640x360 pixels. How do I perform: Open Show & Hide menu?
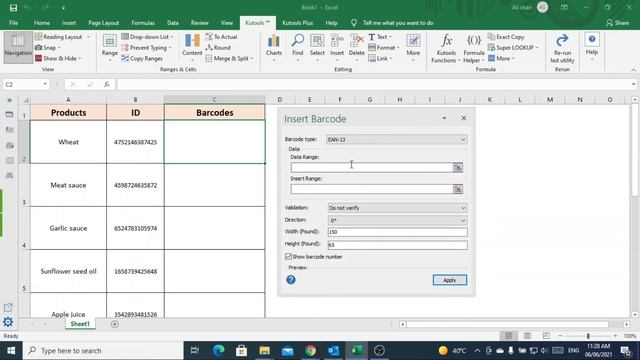click(x=58, y=58)
